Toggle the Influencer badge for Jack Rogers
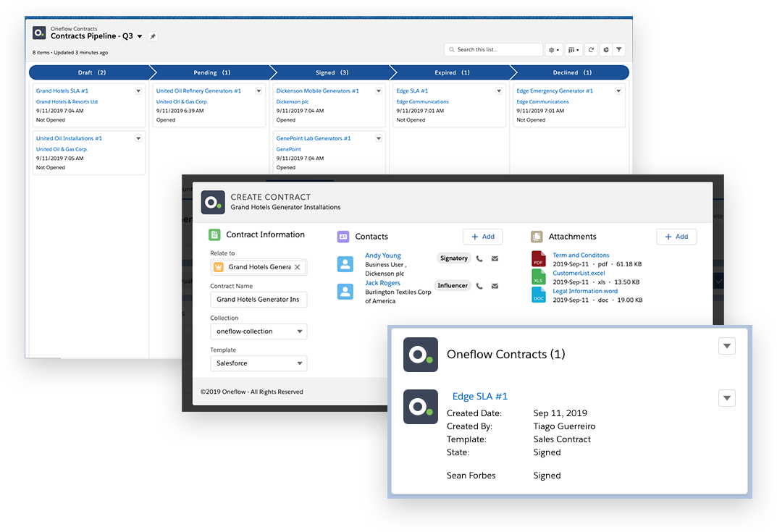This screenshot has width=777, height=532. [x=453, y=285]
